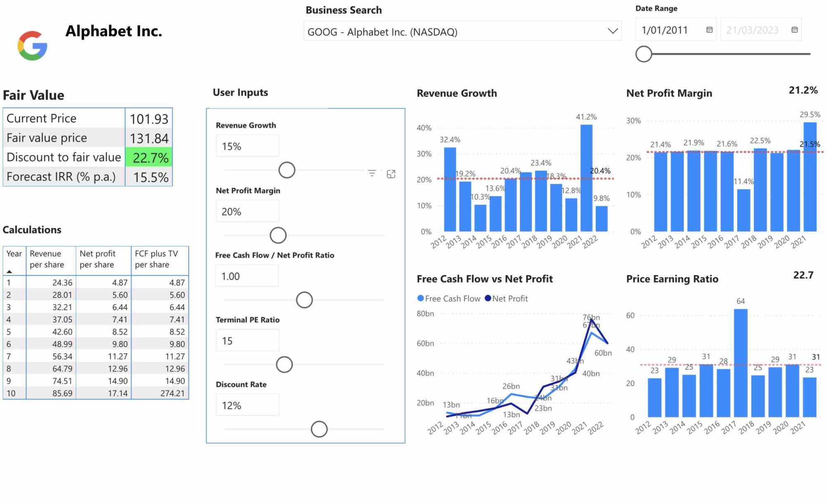Expand the Business Search dropdown chevron
The height and width of the screenshot is (504, 827).
(x=612, y=31)
